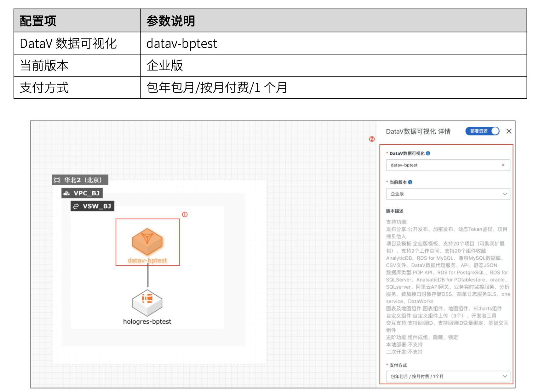Toggle the 部署资源 switch
Image resolution: width=533 pixels, height=392 pixels.
(x=482, y=131)
